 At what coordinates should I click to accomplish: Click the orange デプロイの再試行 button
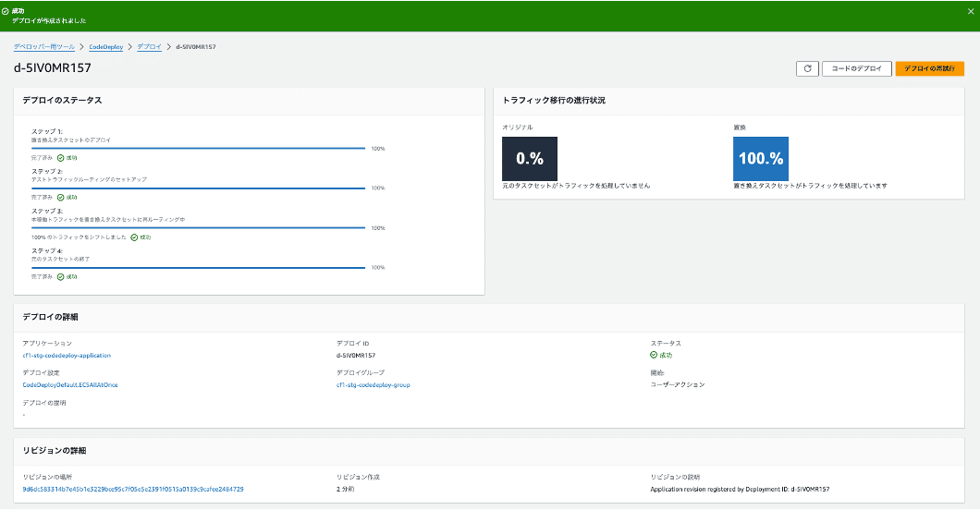[x=929, y=68]
